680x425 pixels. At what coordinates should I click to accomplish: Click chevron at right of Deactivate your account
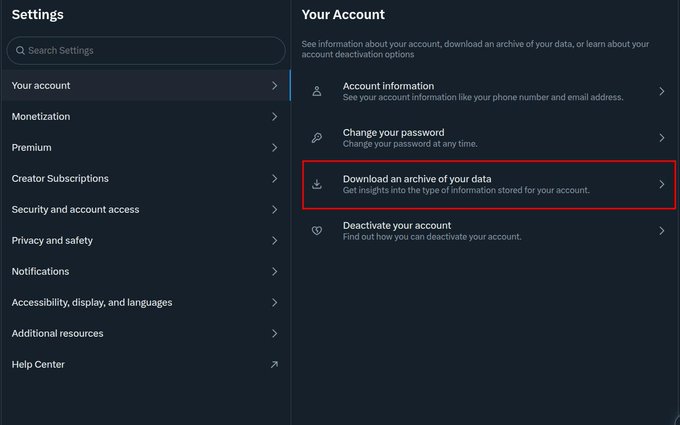[x=661, y=231]
